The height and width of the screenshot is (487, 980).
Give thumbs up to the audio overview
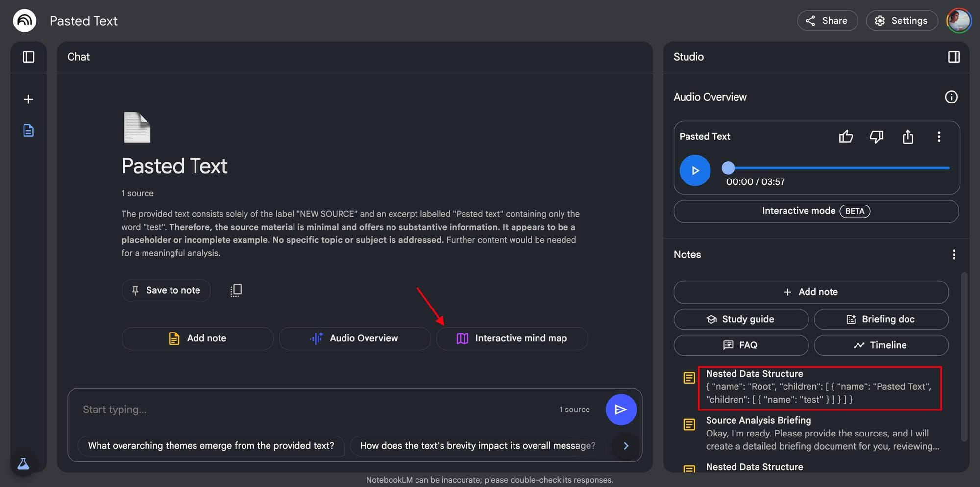[846, 137]
